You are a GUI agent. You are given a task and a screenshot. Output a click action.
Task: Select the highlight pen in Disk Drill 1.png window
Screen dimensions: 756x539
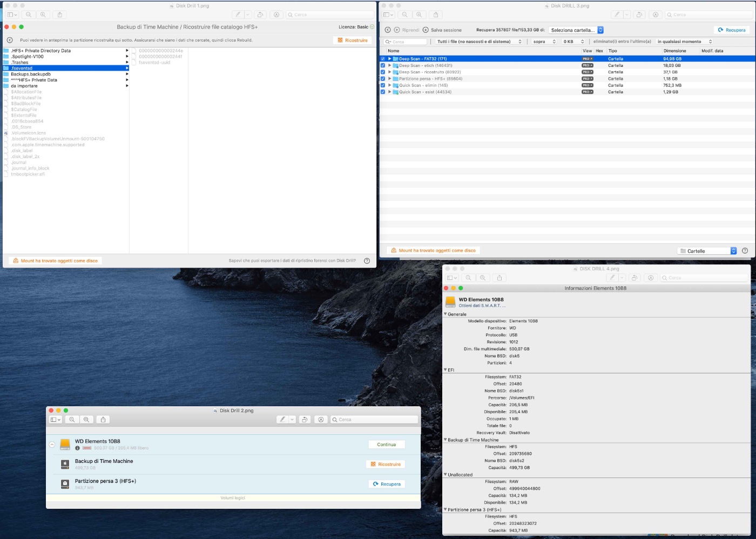[x=238, y=15]
